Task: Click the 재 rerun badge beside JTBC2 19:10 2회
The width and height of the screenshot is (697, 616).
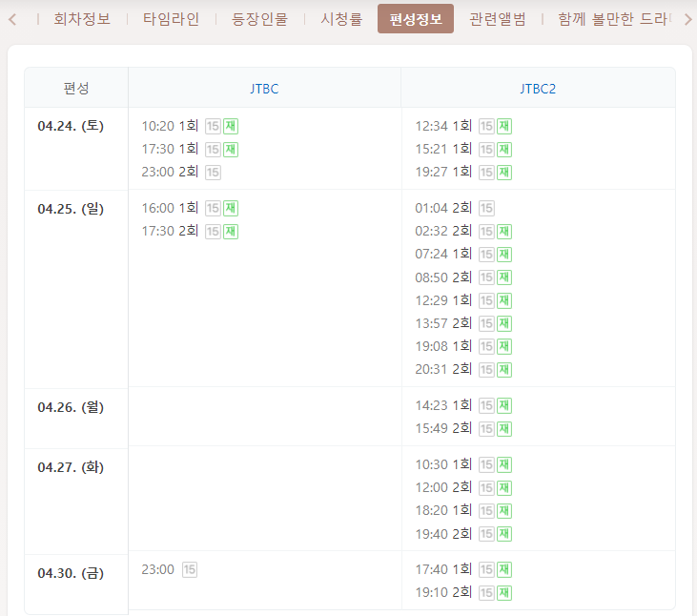Action: (504, 593)
